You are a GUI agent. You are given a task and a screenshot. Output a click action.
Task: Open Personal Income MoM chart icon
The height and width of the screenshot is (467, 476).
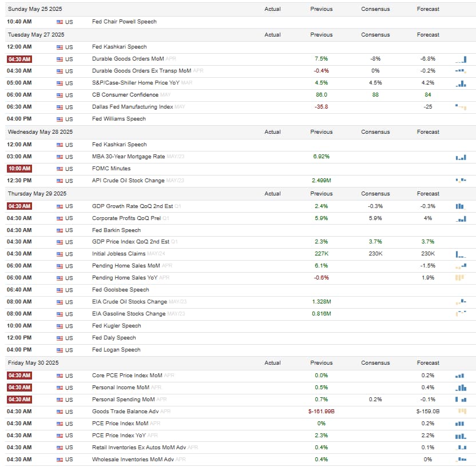[461, 388]
